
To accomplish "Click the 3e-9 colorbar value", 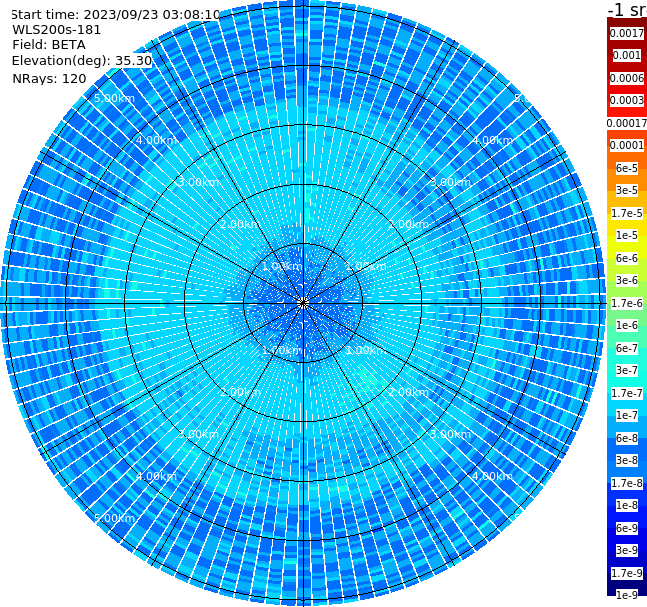I will point(627,550).
